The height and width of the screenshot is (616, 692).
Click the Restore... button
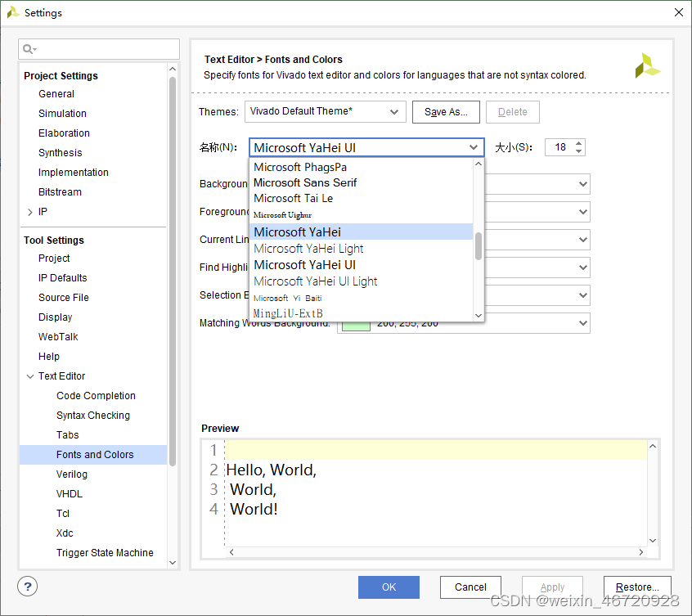coord(637,587)
